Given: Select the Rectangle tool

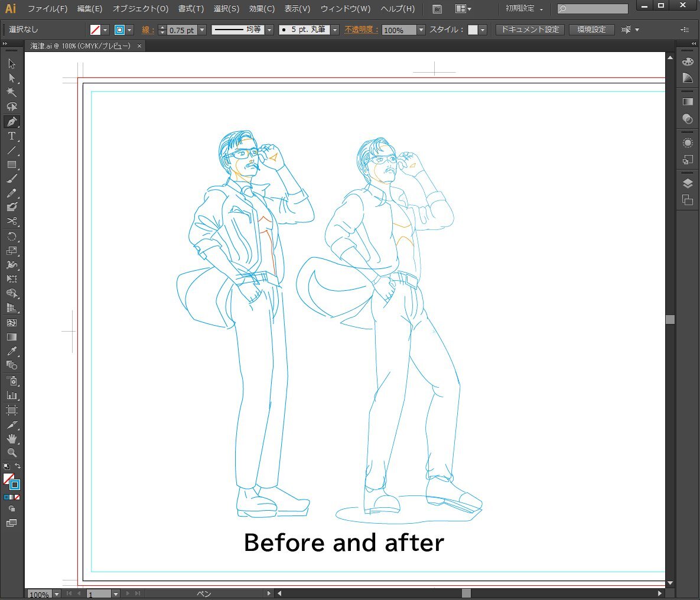Looking at the screenshot, I should pyautogui.click(x=12, y=164).
